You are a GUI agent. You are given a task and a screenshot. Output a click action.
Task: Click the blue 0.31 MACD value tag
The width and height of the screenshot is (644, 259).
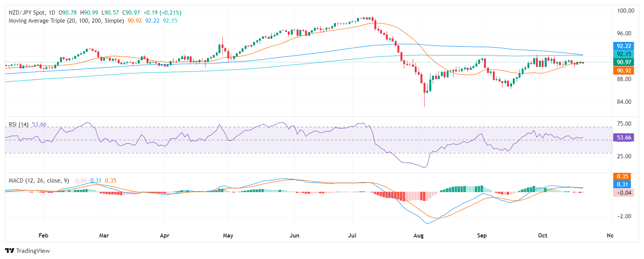[622, 184]
